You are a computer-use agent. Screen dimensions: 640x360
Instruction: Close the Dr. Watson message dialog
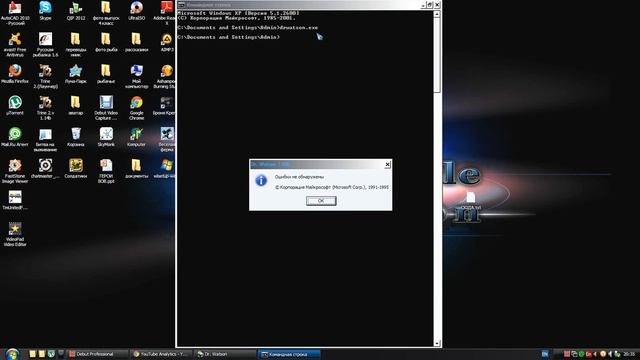coord(387,164)
